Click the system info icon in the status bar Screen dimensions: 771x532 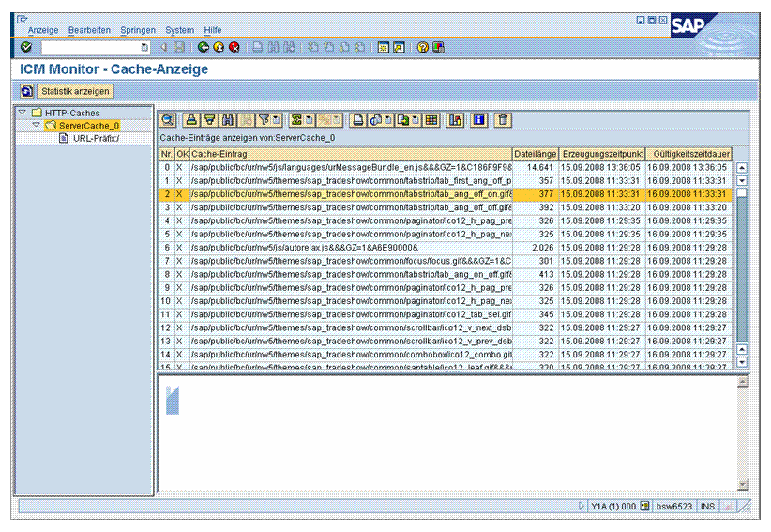tap(644, 506)
